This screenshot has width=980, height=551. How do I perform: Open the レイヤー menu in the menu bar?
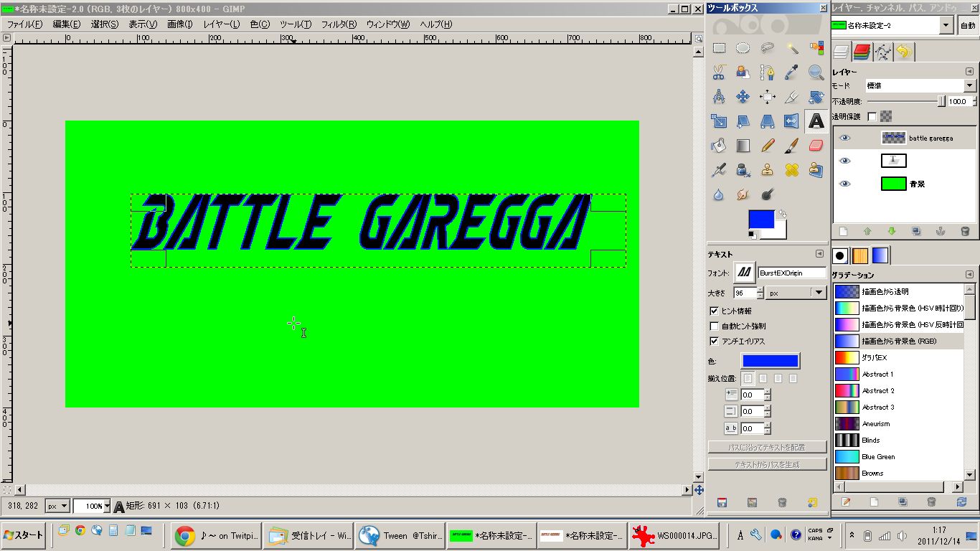tap(222, 24)
